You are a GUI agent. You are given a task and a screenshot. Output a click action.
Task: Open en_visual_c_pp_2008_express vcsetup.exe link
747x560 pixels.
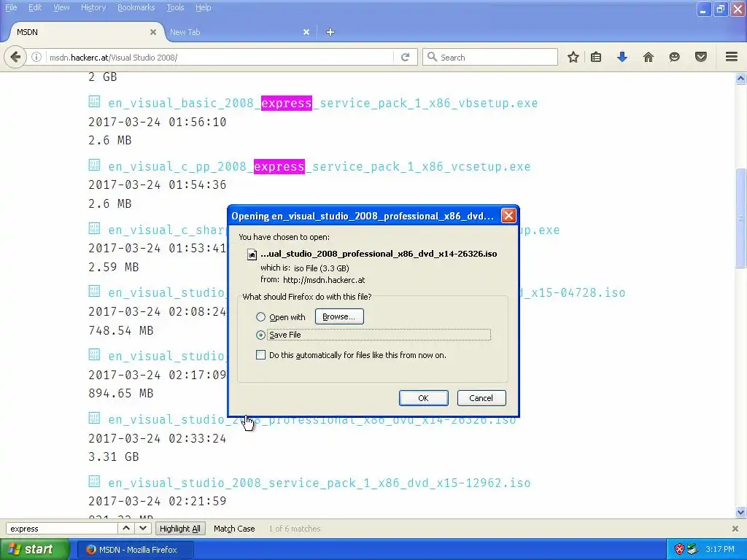(x=320, y=166)
